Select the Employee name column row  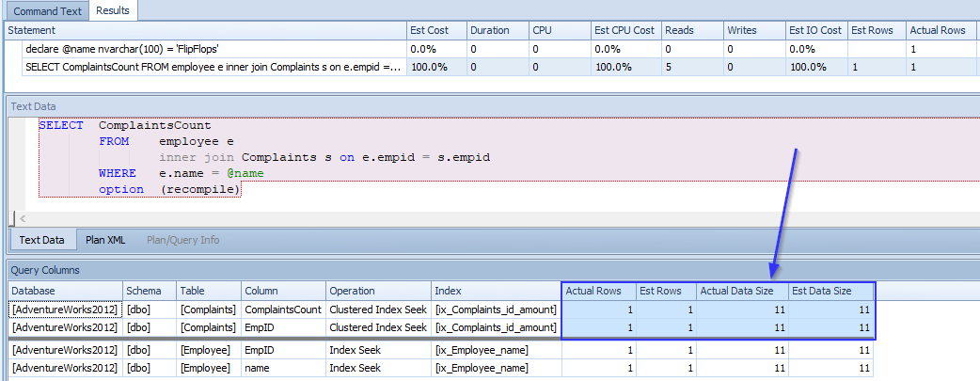tap(282, 368)
